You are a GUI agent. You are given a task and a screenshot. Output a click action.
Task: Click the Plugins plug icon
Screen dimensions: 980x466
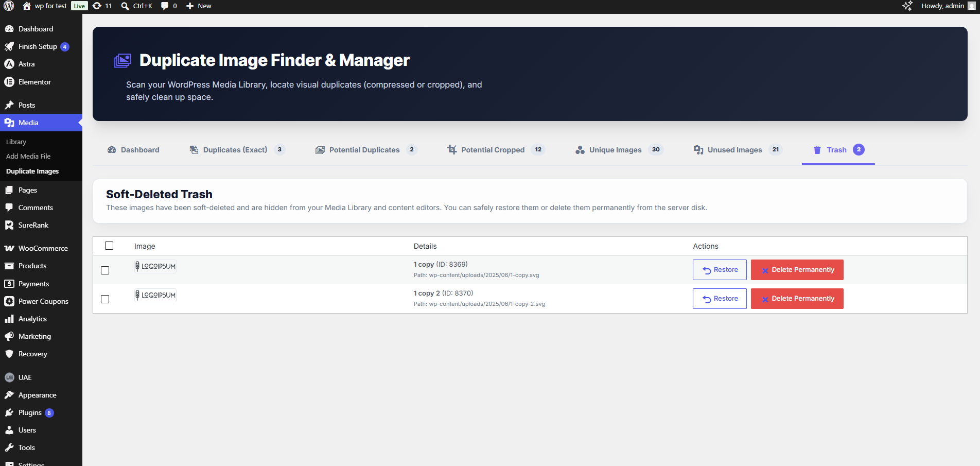coord(9,412)
